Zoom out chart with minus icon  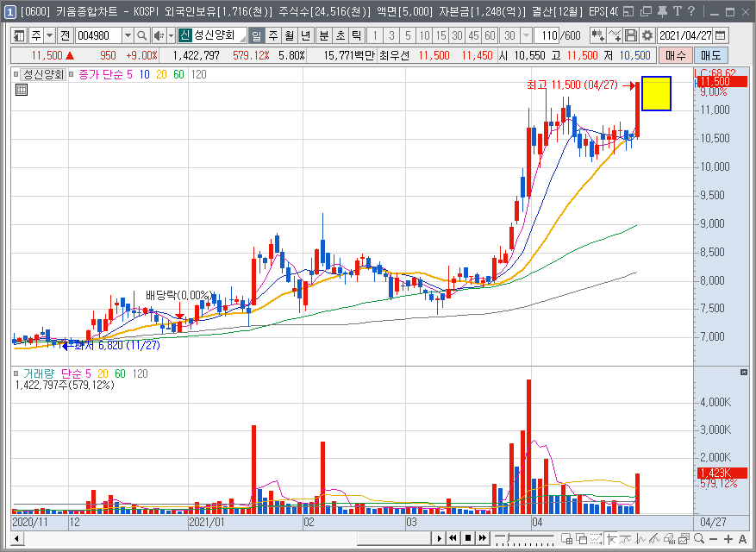pos(714,539)
